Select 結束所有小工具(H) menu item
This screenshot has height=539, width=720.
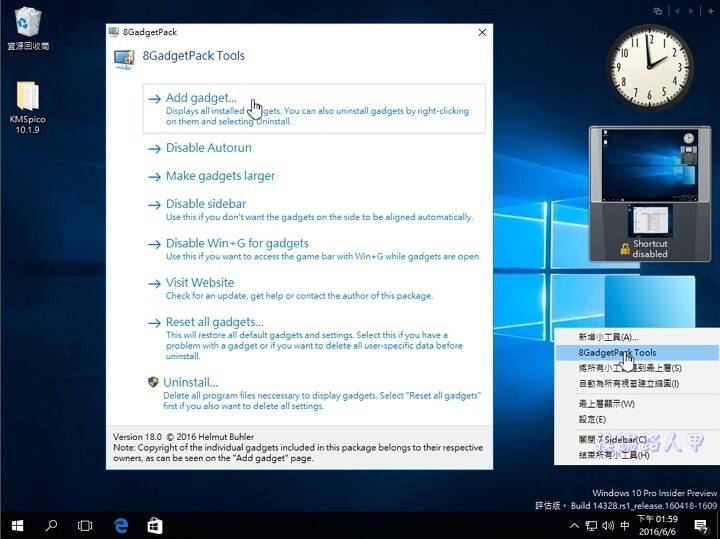[x=636, y=455]
